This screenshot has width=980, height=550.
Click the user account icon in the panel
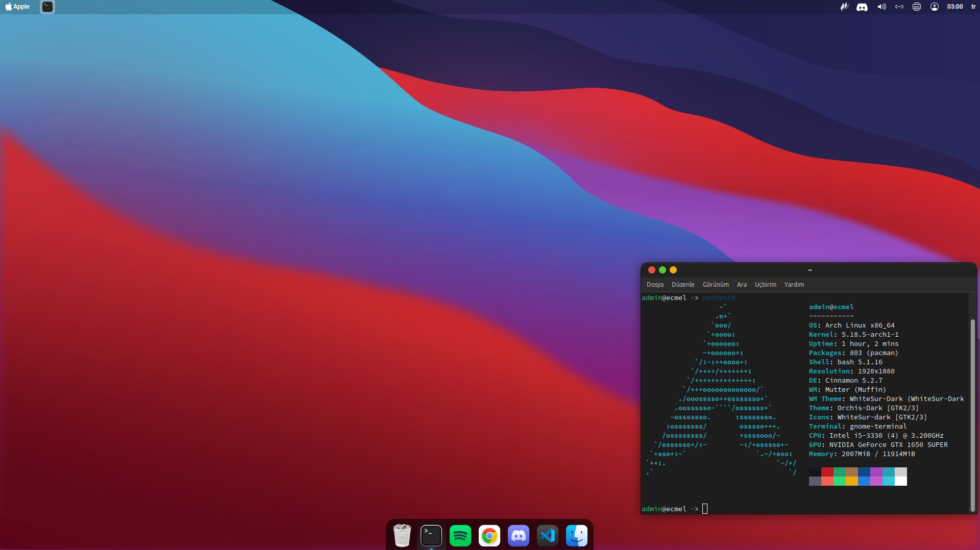coord(935,7)
